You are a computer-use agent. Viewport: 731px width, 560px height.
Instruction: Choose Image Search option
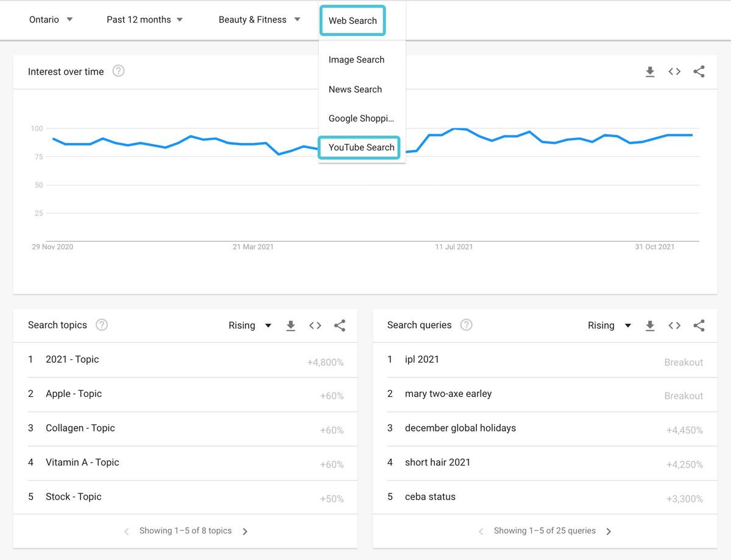coord(356,60)
